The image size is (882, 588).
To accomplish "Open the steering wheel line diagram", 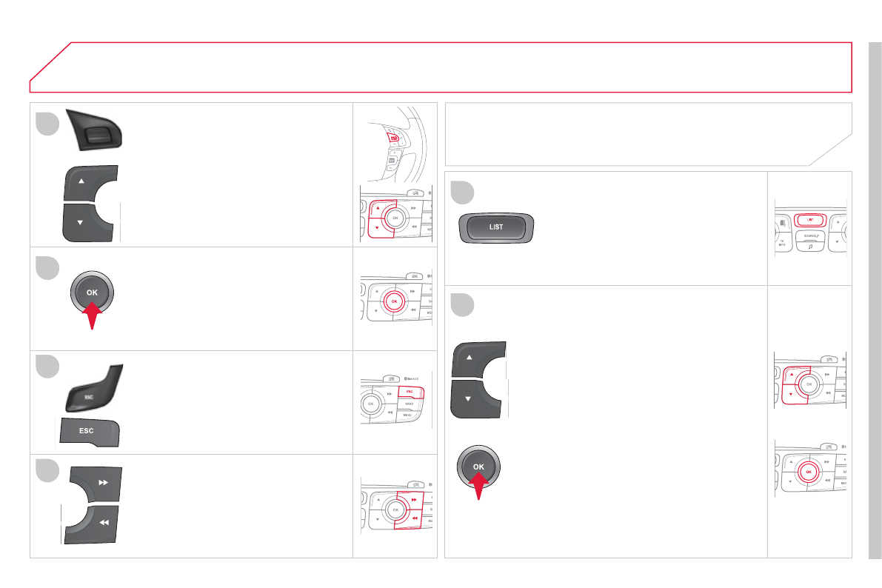I will (394, 140).
